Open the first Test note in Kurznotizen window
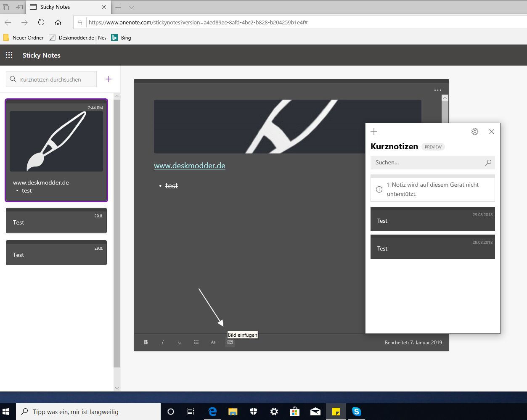Screen dimensions: 527x420 pos(433,219)
